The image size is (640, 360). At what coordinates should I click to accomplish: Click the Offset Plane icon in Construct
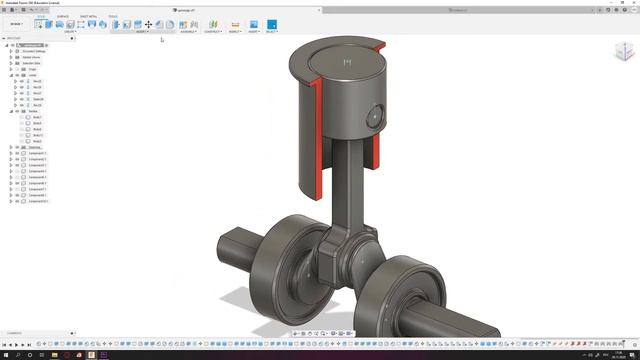click(213, 24)
